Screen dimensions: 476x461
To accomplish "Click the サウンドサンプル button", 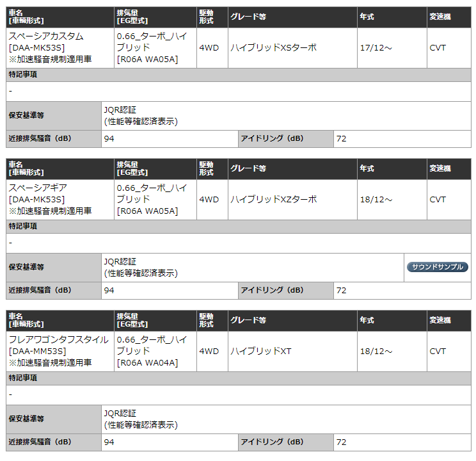I will coord(438,267).
